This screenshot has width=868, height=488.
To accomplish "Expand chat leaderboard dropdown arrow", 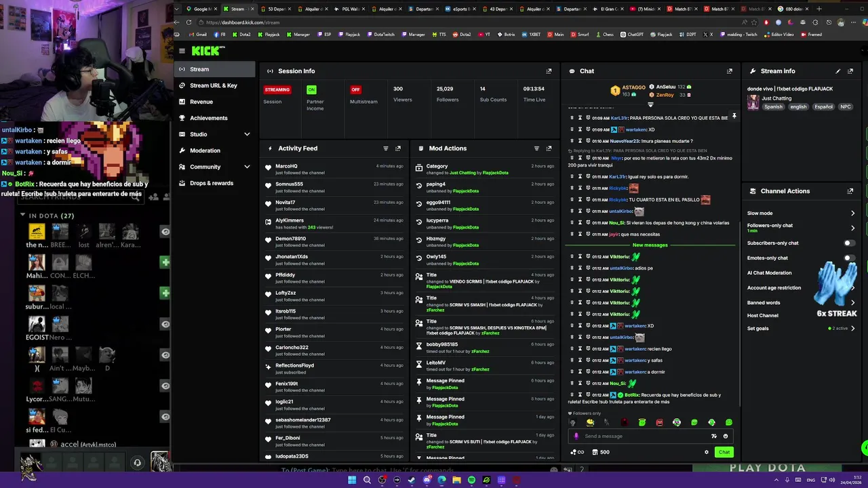I will pos(650,105).
